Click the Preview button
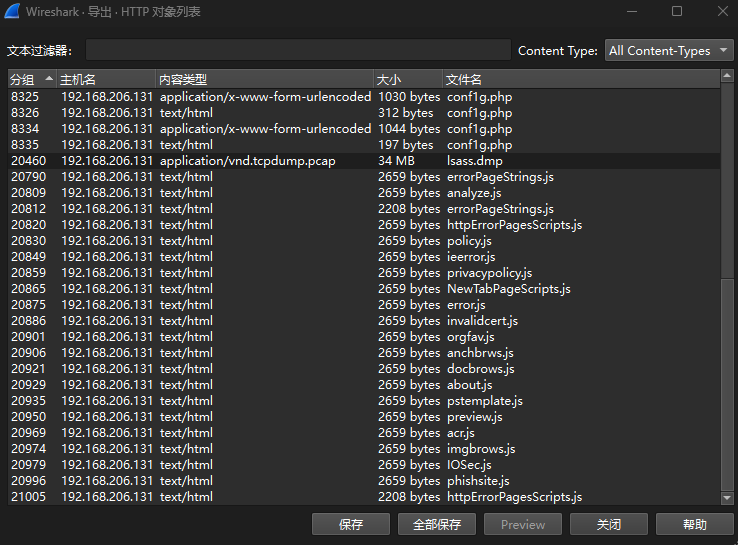The height and width of the screenshot is (545, 738). point(523,524)
